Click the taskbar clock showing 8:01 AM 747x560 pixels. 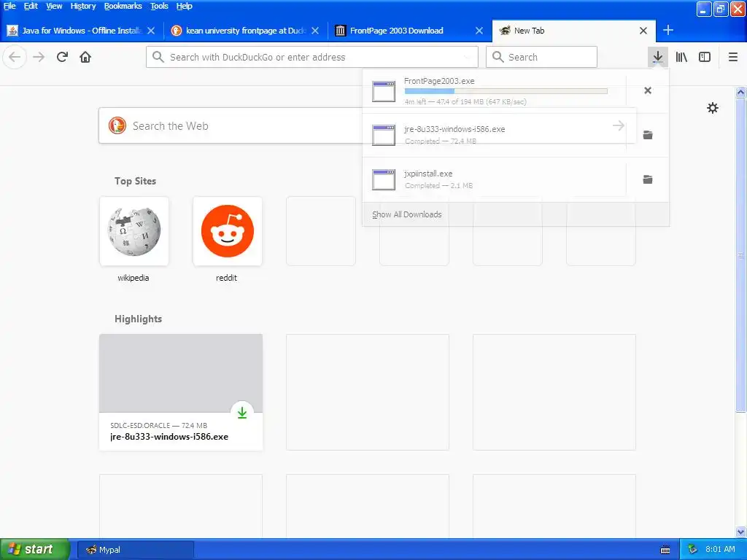[720, 550]
